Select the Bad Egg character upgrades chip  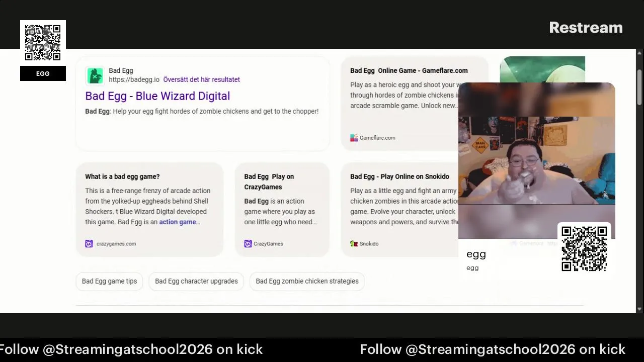pos(196,281)
